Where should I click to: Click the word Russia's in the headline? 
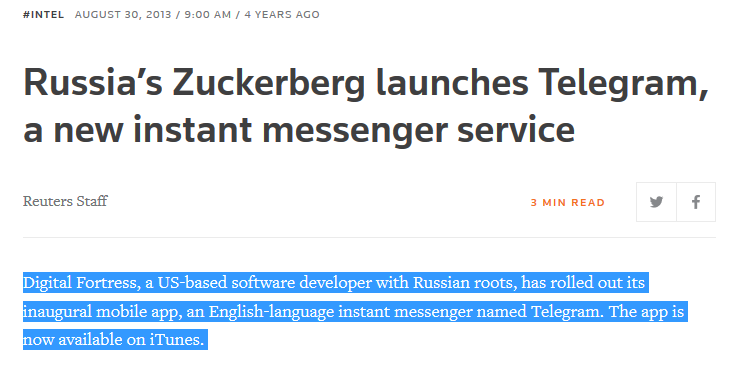tap(93, 83)
